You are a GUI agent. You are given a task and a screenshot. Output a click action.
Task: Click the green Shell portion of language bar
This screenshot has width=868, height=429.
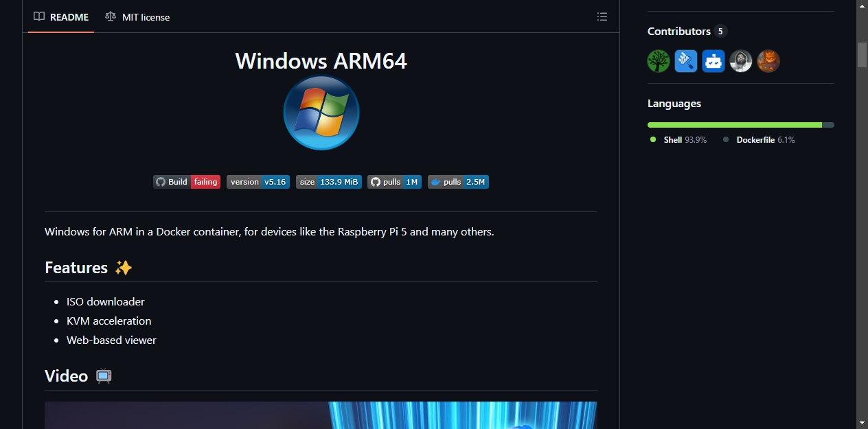point(735,125)
